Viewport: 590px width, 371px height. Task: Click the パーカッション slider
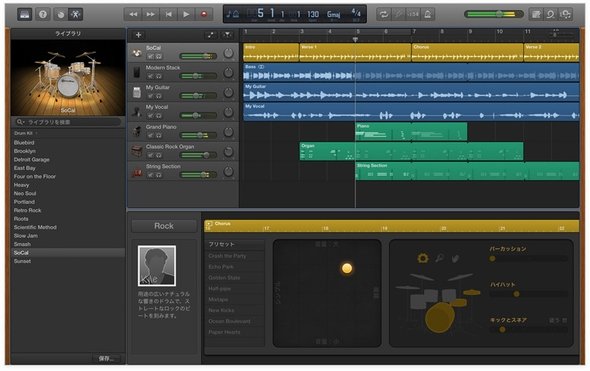(x=528, y=258)
